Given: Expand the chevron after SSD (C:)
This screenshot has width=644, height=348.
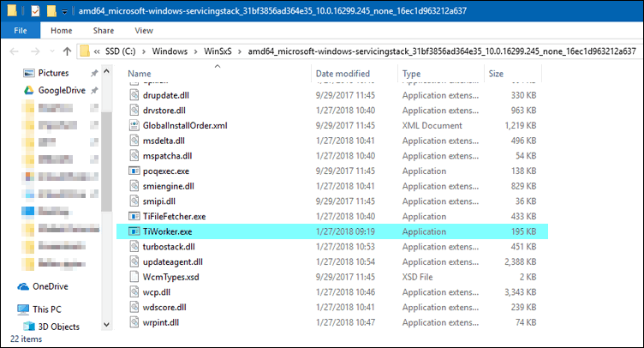Looking at the screenshot, I should (144, 51).
